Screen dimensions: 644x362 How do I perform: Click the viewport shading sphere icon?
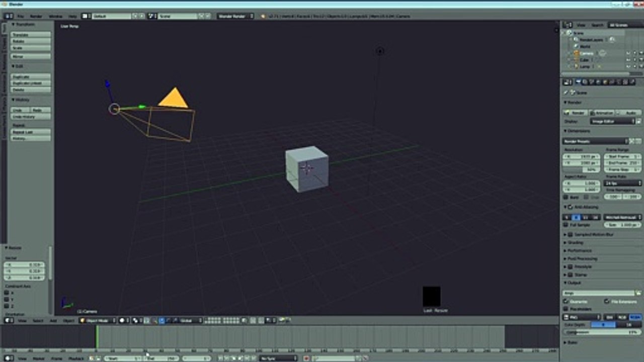[x=123, y=320]
